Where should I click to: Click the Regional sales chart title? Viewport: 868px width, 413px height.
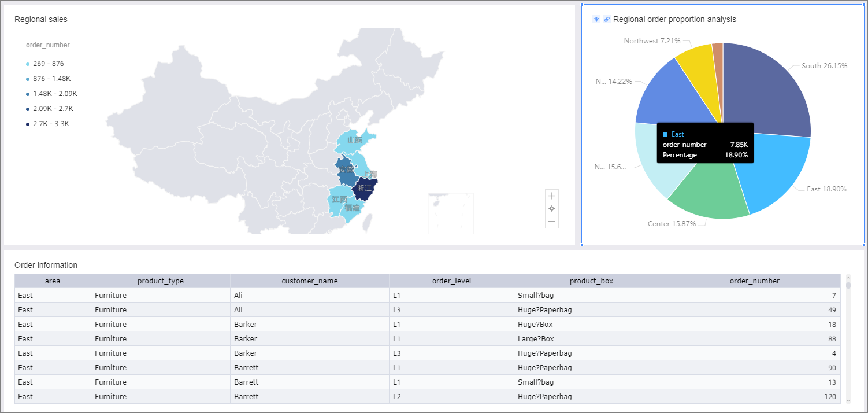click(x=41, y=19)
